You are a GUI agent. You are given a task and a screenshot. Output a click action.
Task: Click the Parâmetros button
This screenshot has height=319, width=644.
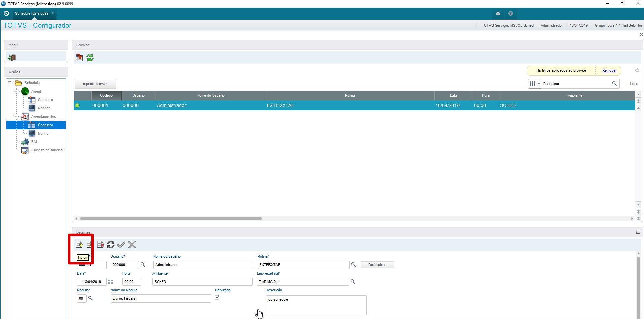(x=377, y=265)
